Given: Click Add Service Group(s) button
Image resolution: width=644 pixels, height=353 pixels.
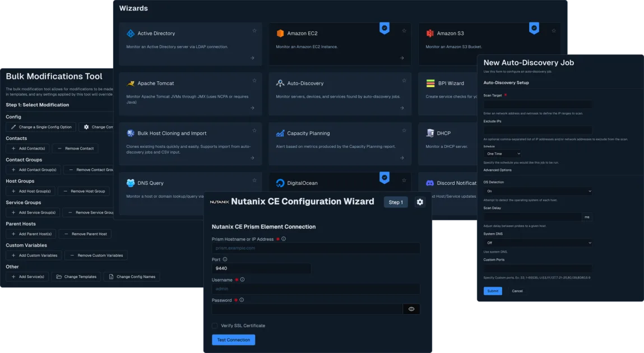Looking at the screenshot, I should pos(33,212).
